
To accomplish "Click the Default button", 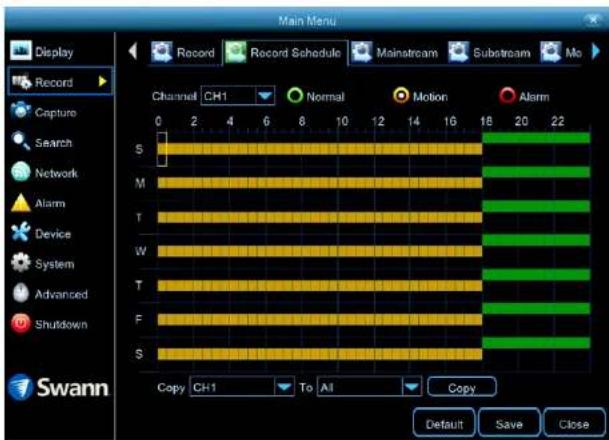I will point(444,423).
